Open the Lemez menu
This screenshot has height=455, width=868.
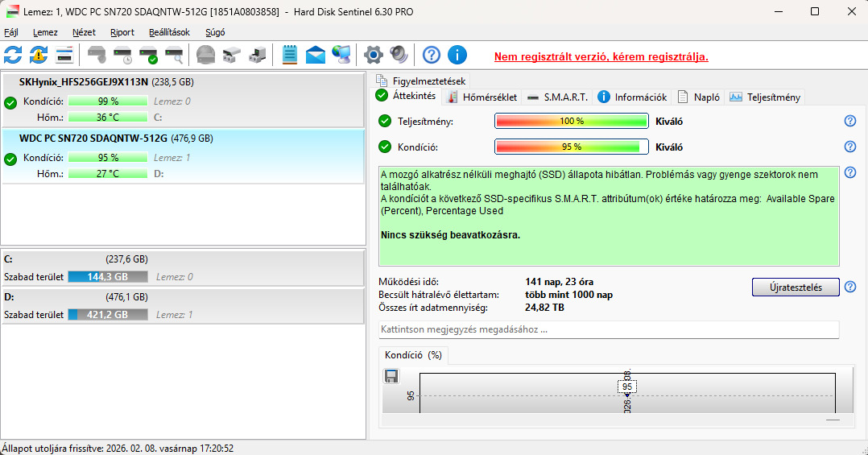coord(45,32)
